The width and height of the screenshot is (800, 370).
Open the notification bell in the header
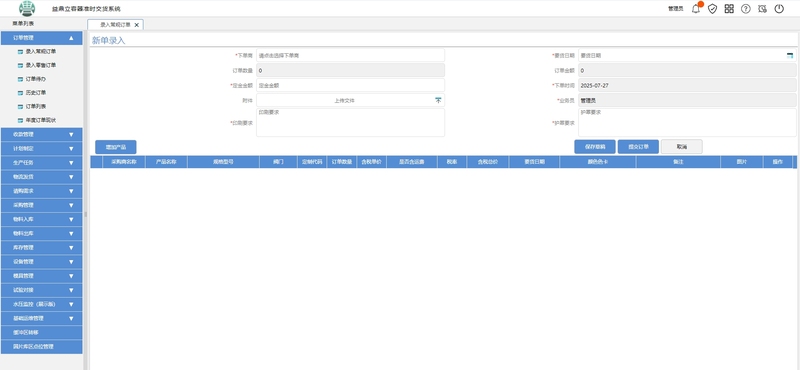(696, 9)
